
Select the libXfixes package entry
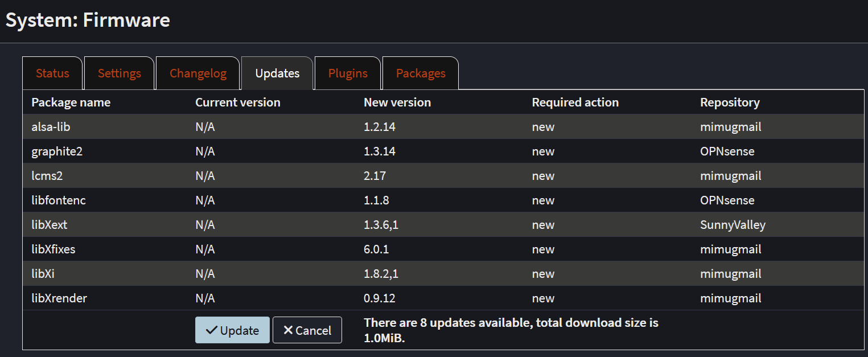(x=54, y=249)
